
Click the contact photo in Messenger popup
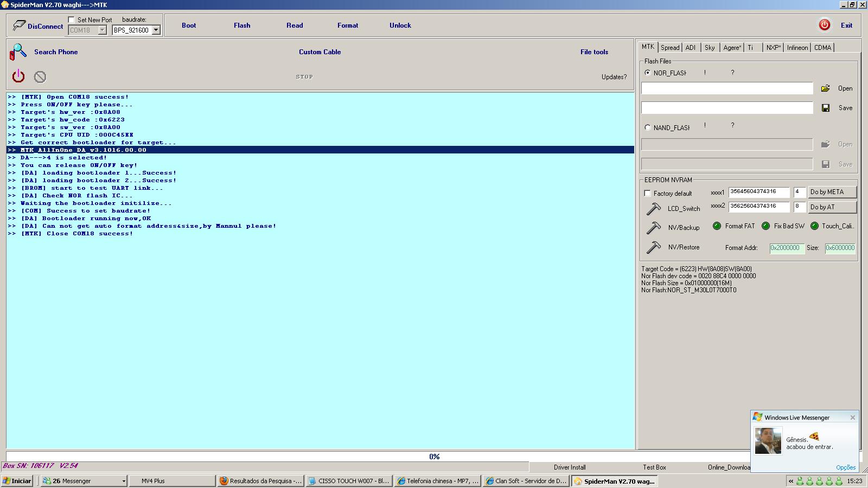click(768, 441)
